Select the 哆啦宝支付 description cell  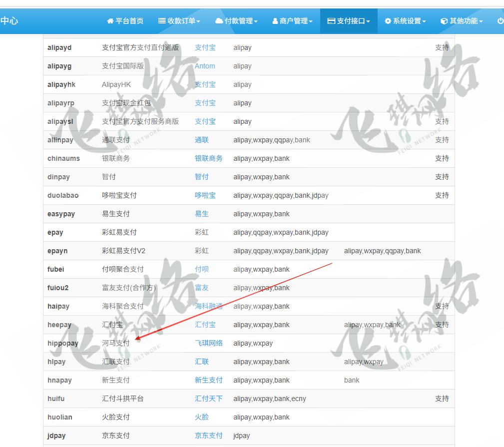pos(119,195)
